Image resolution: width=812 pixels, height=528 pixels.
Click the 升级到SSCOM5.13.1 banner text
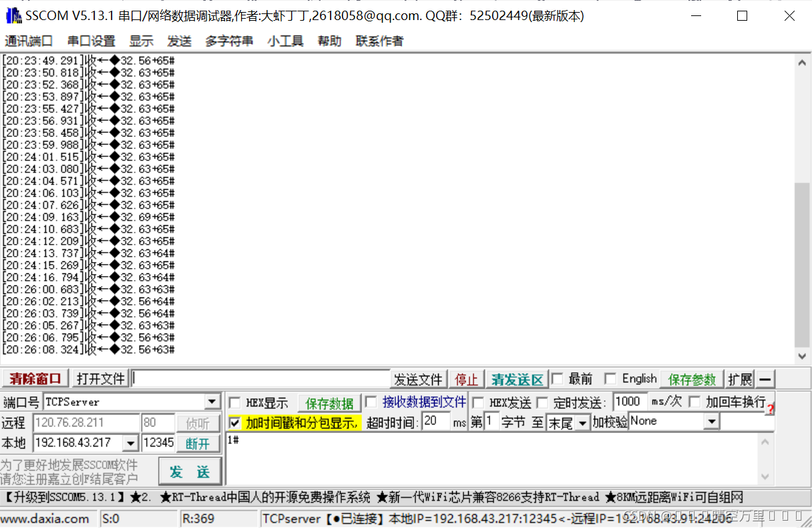pos(65,497)
